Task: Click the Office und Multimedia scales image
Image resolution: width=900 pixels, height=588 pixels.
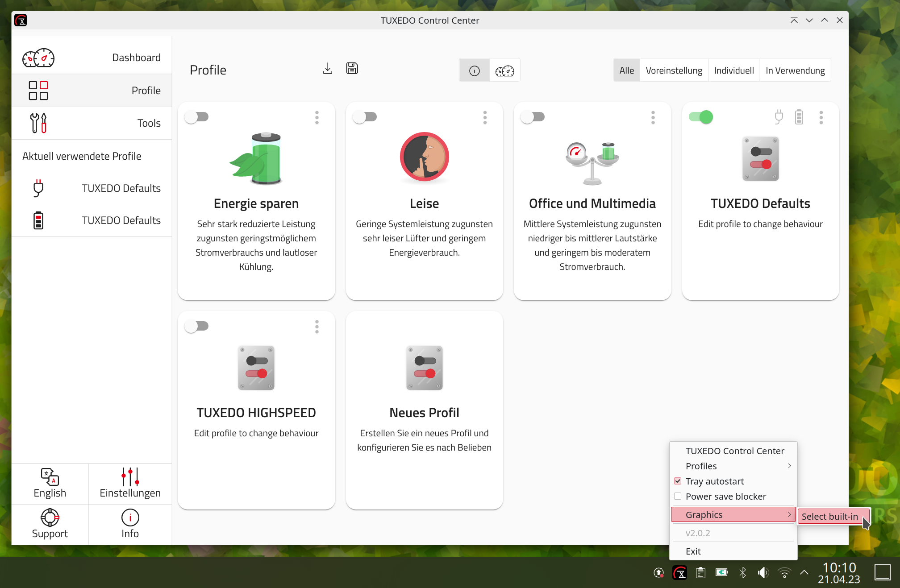Action: 592,164
